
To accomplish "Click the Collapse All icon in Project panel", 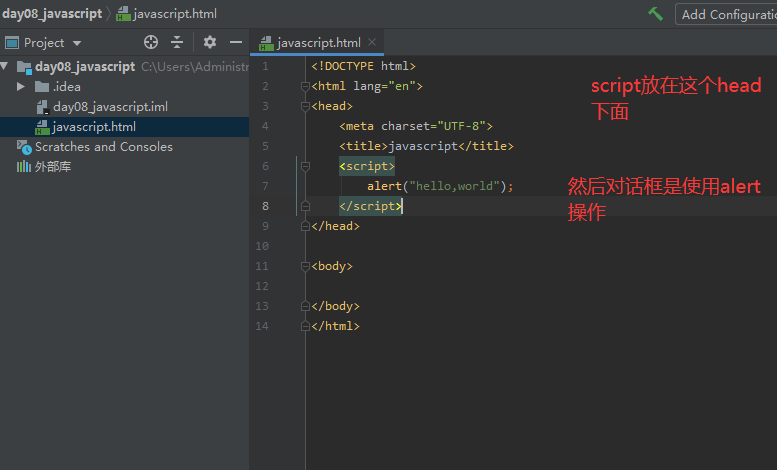I will (x=177, y=42).
